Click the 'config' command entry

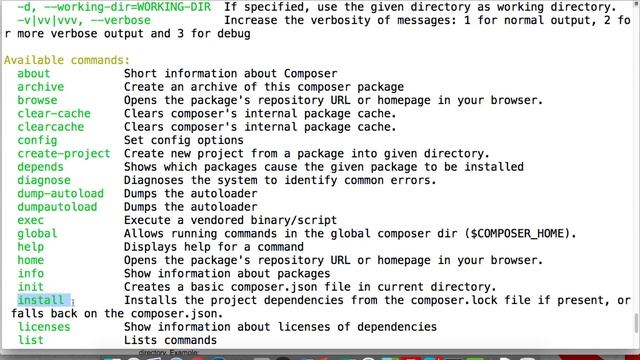(x=37, y=140)
